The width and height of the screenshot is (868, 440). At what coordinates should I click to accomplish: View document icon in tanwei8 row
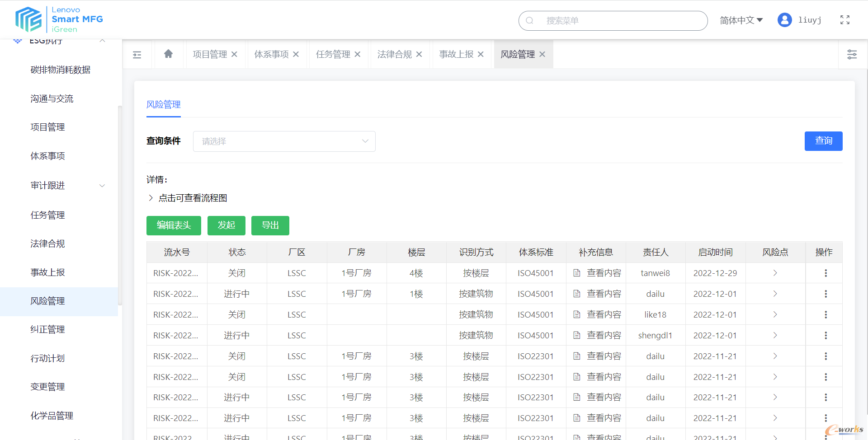(x=577, y=273)
